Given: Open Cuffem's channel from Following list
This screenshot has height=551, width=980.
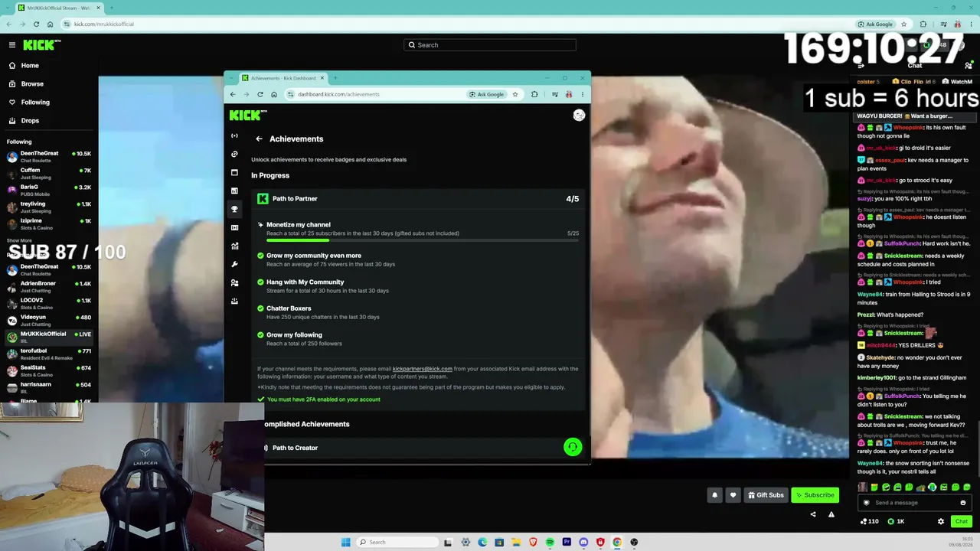Looking at the screenshot, I should [49, 174].
